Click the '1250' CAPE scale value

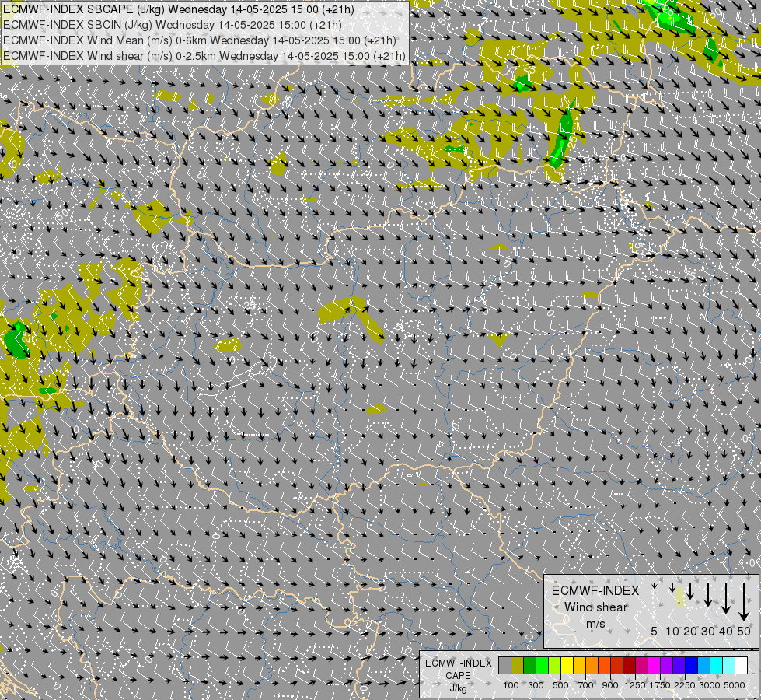pos(635,685)
